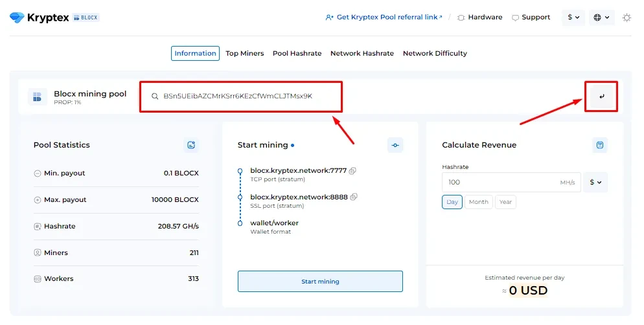
Task: Toggle the light/dark theme sun icon
Action: point(627,17)
